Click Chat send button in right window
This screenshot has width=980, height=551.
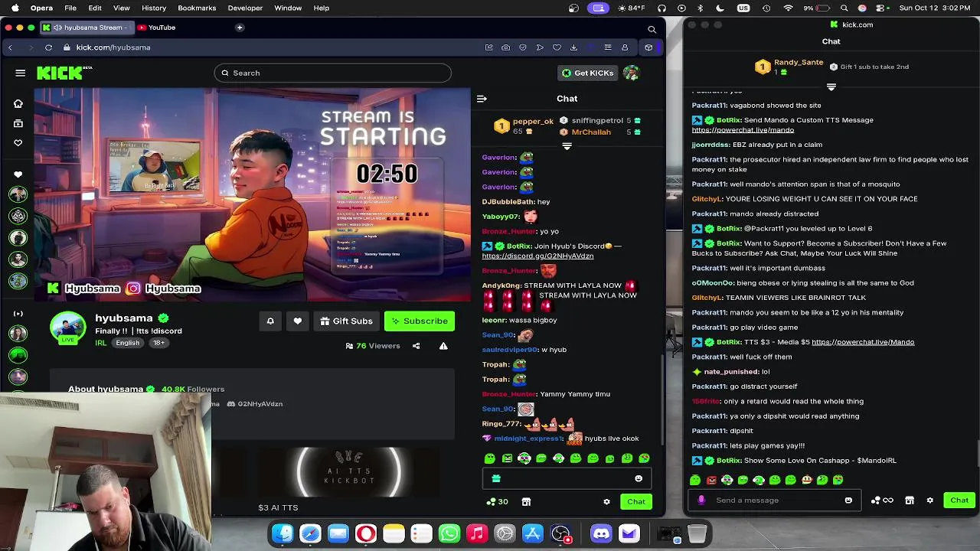point(959,500)
